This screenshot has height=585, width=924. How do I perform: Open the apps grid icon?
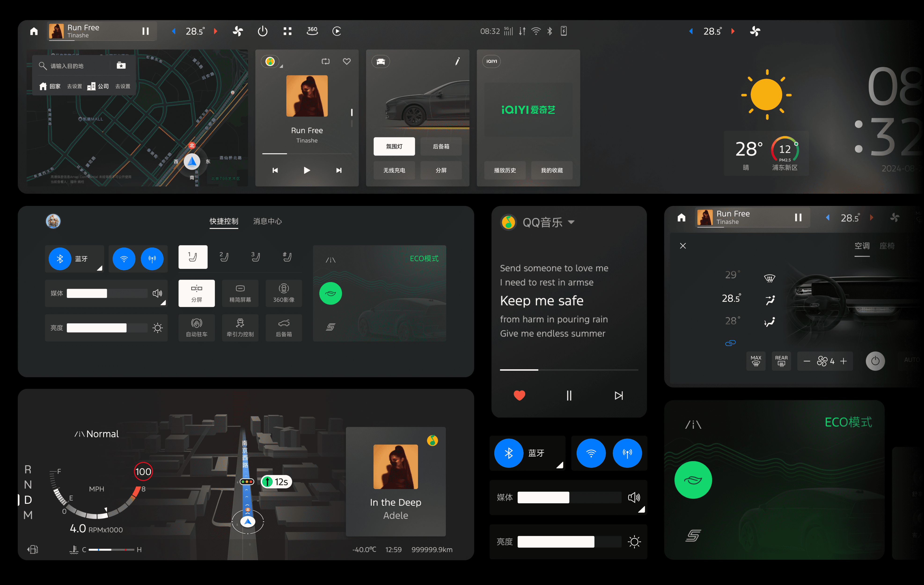point(287,31)
